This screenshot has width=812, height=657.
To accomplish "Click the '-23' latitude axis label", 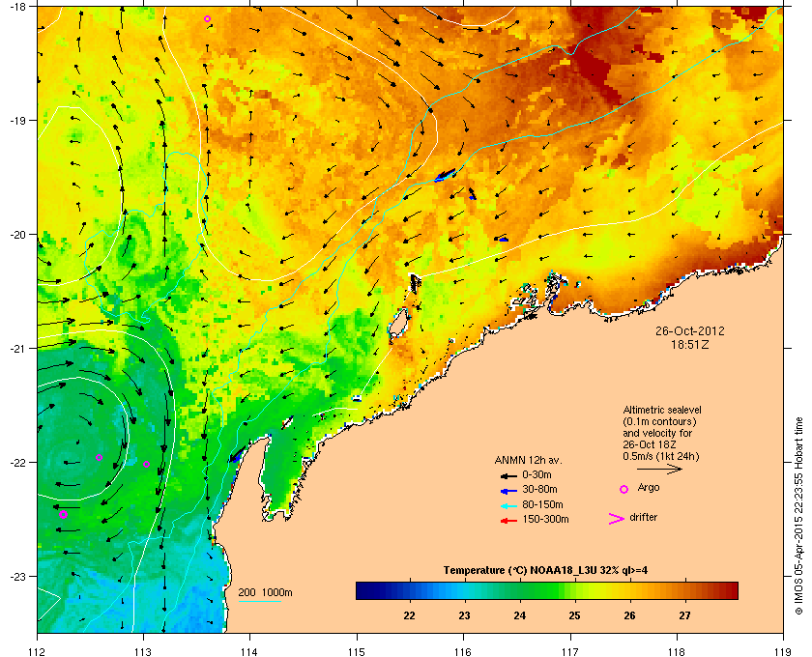I will (x=17, y=576).
